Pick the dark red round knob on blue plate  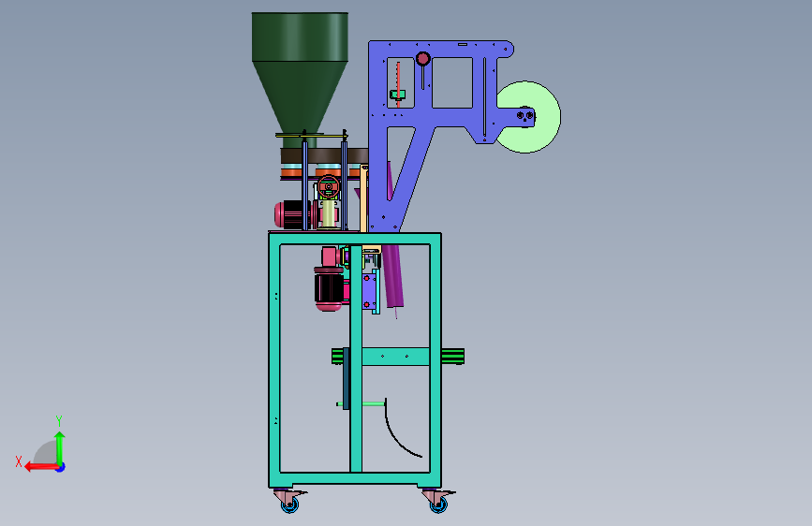423,59
